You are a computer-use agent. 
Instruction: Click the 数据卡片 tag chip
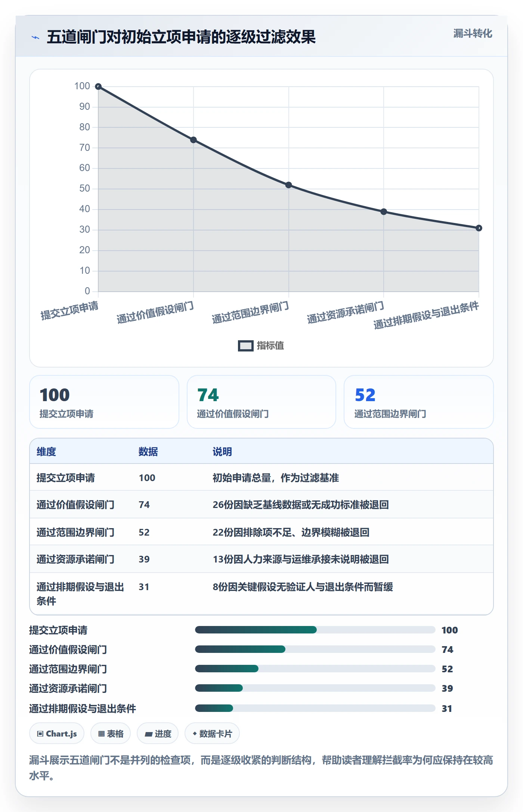(212, 734)
